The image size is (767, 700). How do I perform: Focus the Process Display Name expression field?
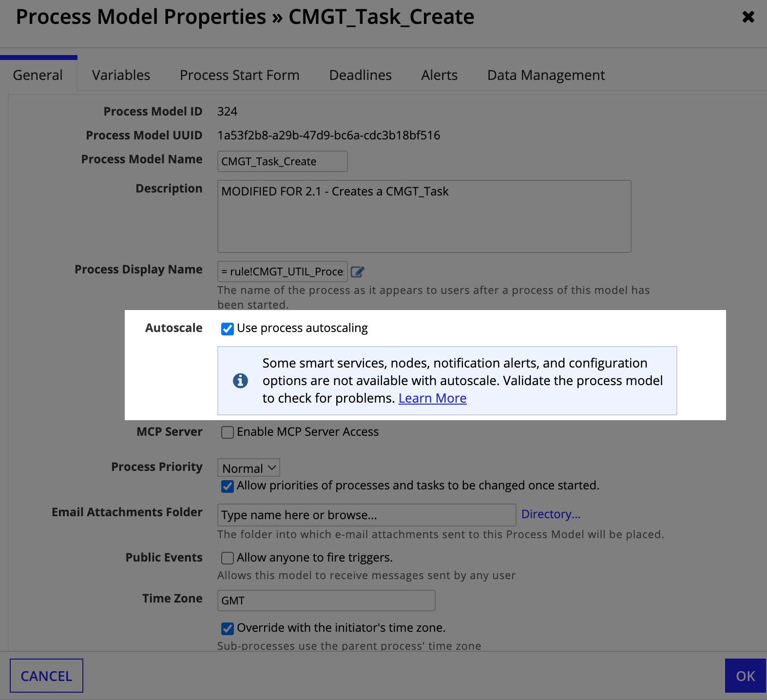click(283, 272)
